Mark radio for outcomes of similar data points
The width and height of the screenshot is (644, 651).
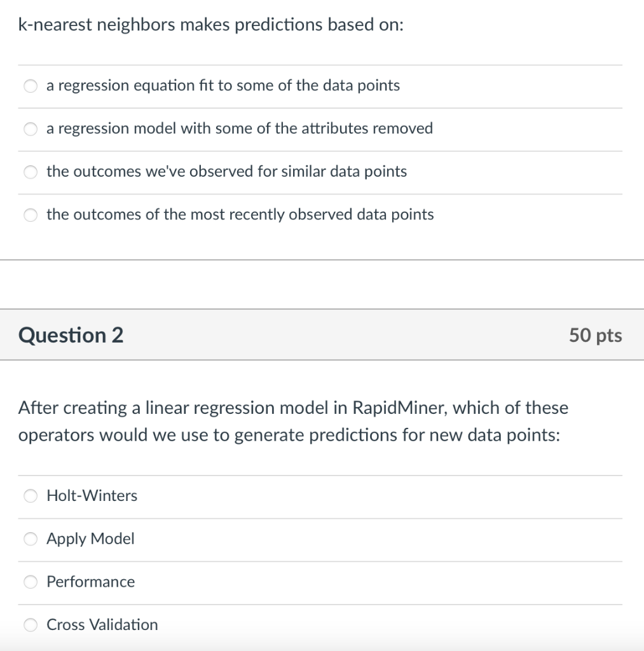coord(31,172)
